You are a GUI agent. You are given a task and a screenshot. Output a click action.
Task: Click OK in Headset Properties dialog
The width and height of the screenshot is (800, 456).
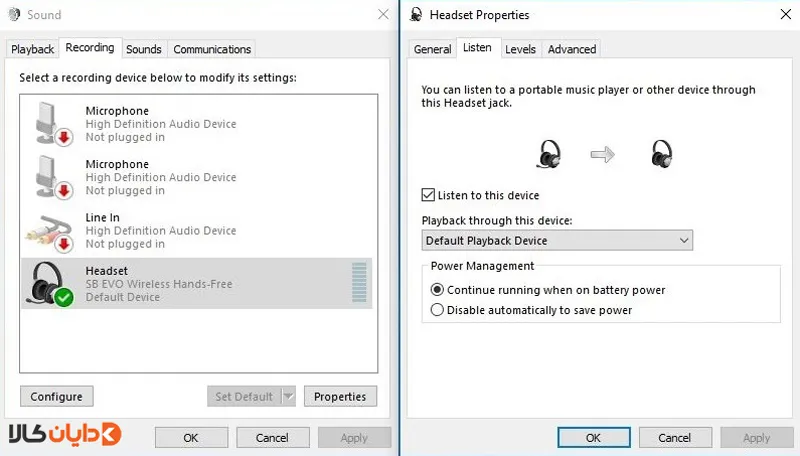point(593,438)
